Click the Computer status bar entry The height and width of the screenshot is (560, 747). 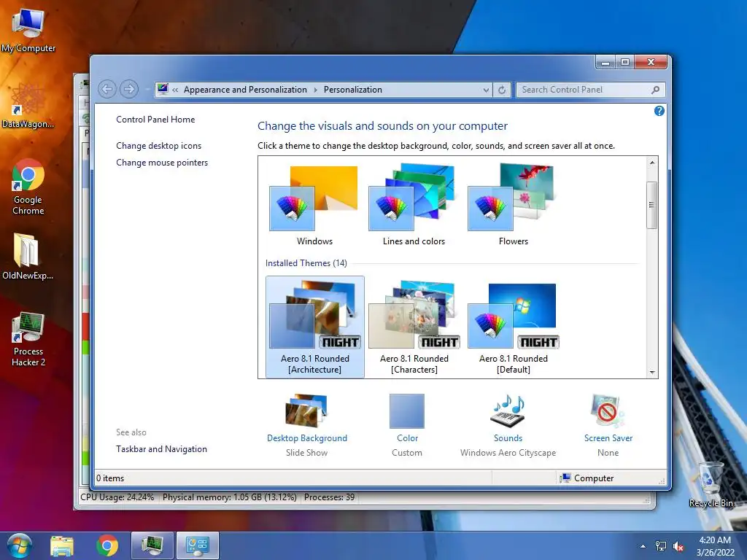(587, 478)
